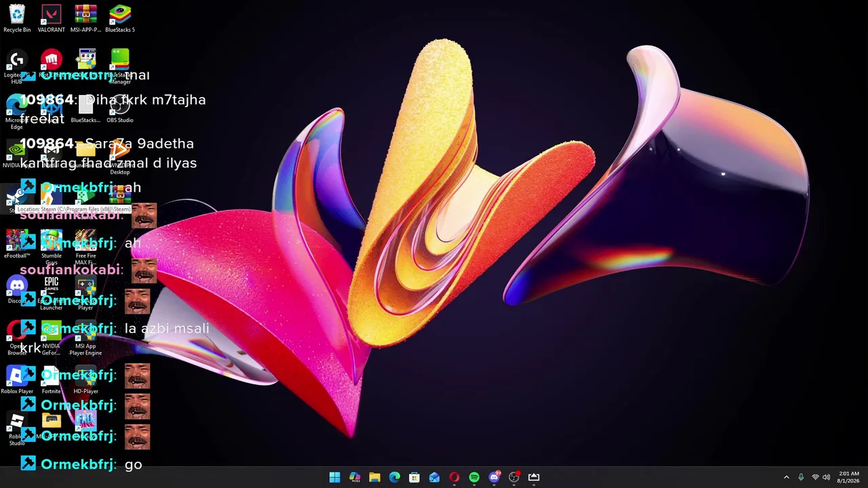Open Wi-Fi network settings in tray
This screenshot has width=868, height=488.
coord(815,477)
